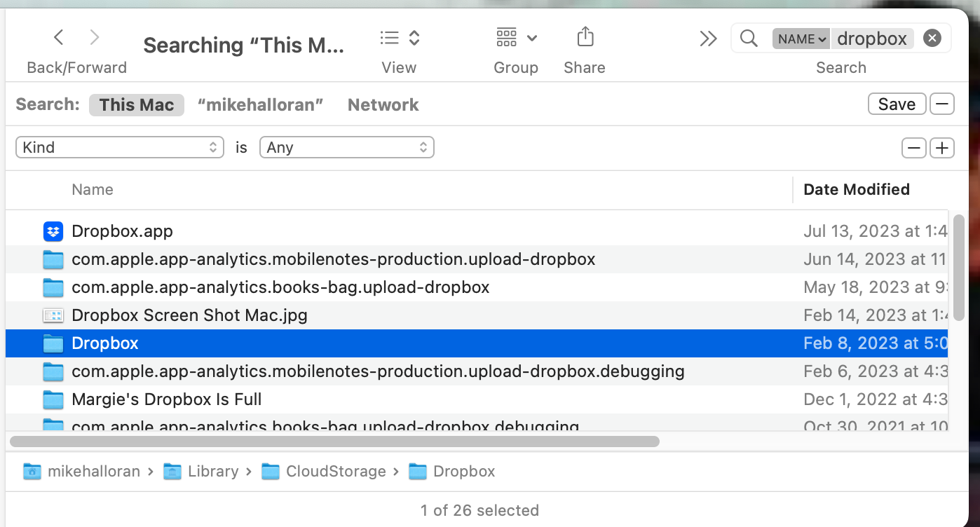Screen dimensions: 980x527
Task: Click the horizontal scrollbar of the results list
Action: pyautogui.click(x=334, y=442)
